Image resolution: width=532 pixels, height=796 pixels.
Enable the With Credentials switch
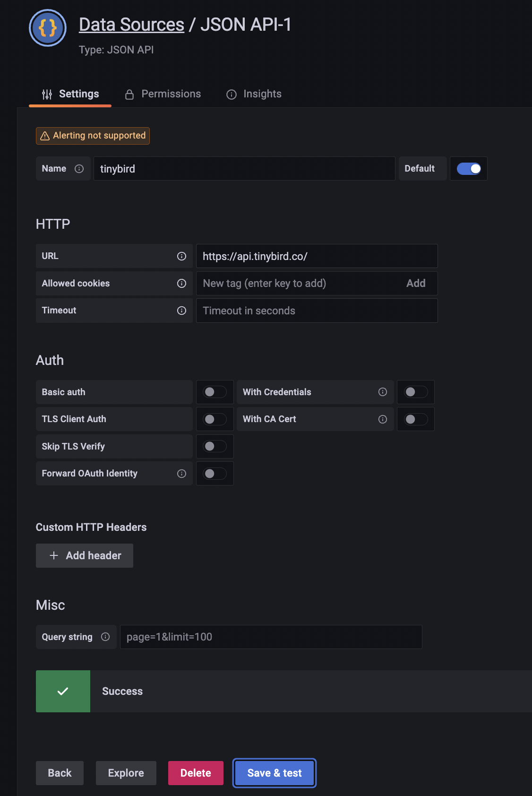point(416,392)
